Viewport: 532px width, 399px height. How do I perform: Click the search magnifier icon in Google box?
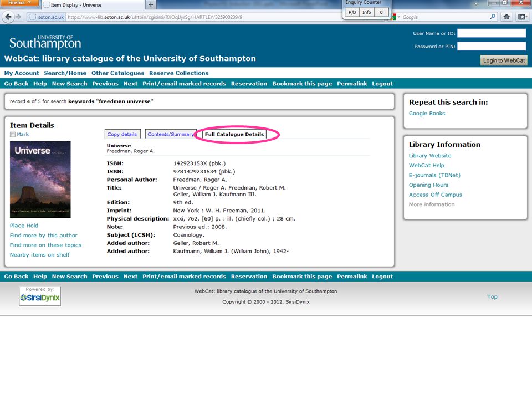click(x=493, y=17)
